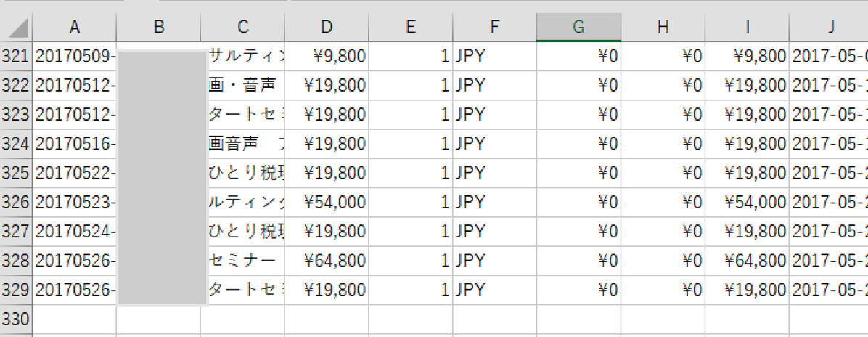
Task: Select row 322 header
Action: [x=16, y=86]
